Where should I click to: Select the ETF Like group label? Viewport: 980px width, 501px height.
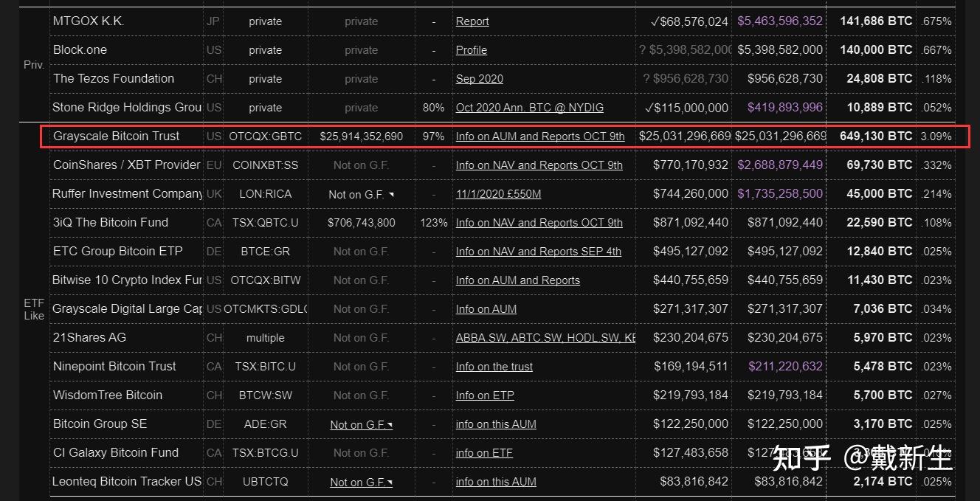point(33,309)
